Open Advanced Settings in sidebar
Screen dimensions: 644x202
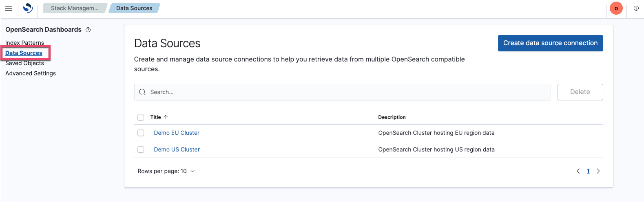pos(31,73)
